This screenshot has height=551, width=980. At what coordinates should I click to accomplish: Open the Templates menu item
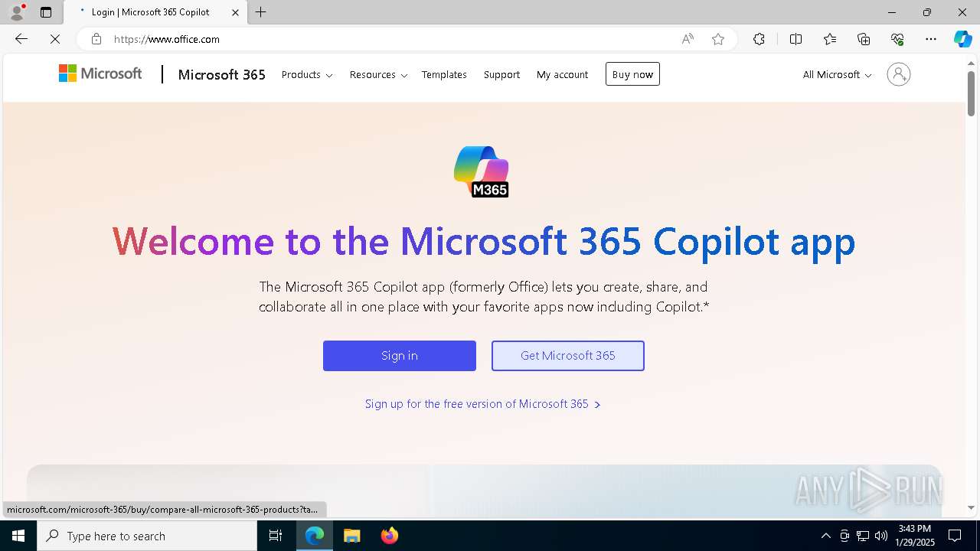point(444,74)
